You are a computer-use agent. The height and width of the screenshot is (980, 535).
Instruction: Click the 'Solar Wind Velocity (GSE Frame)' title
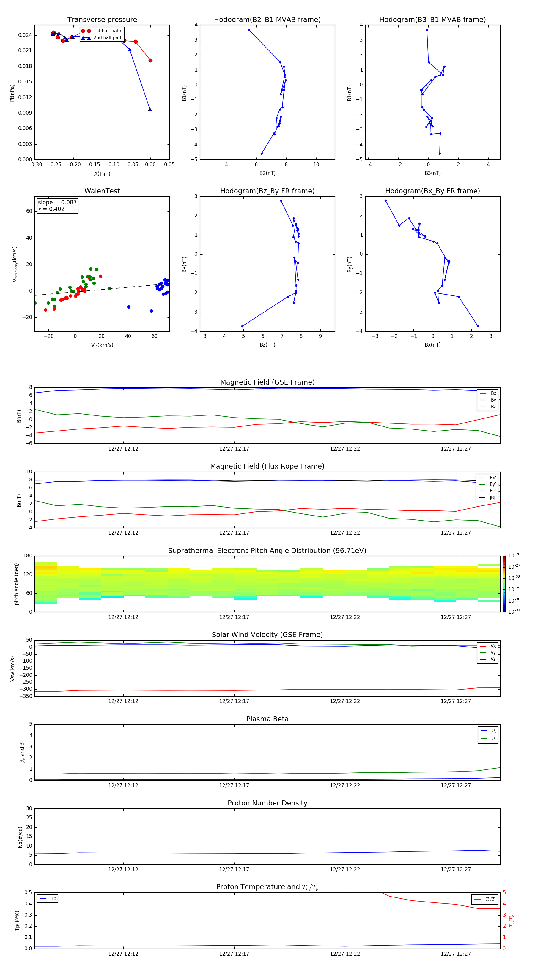267,635
